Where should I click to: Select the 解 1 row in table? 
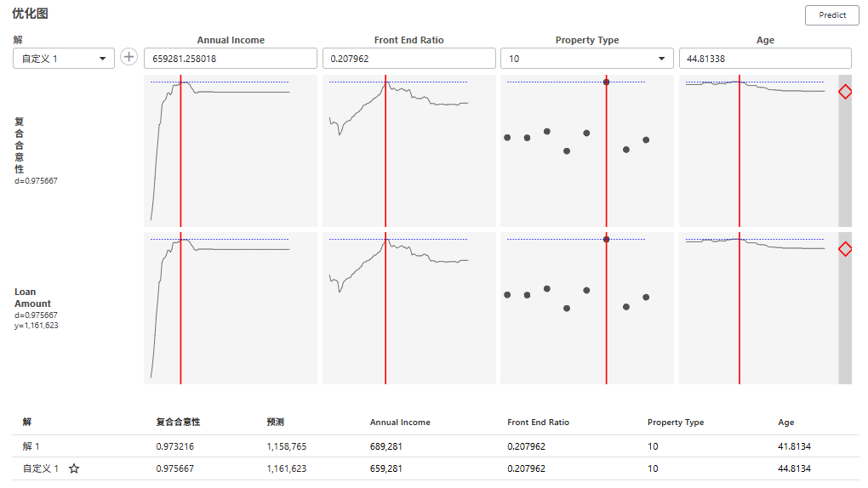(31, 445)
